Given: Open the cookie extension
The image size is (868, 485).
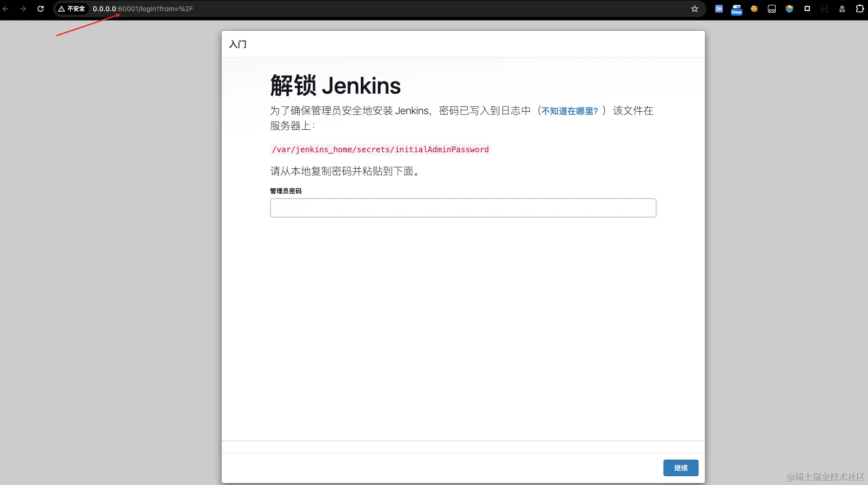Looking at the screenshot, I should 754,9.
